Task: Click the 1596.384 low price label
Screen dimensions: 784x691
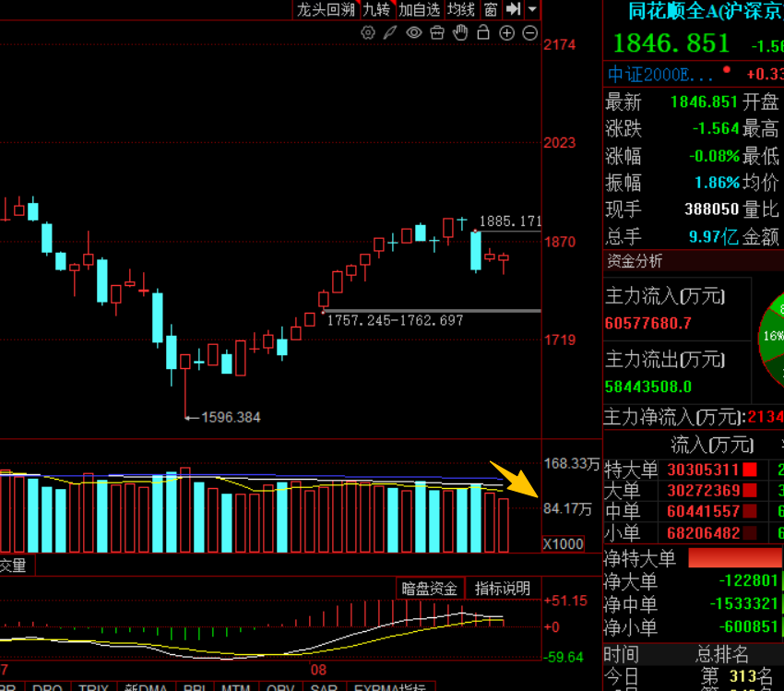Action: pos(231,418)
